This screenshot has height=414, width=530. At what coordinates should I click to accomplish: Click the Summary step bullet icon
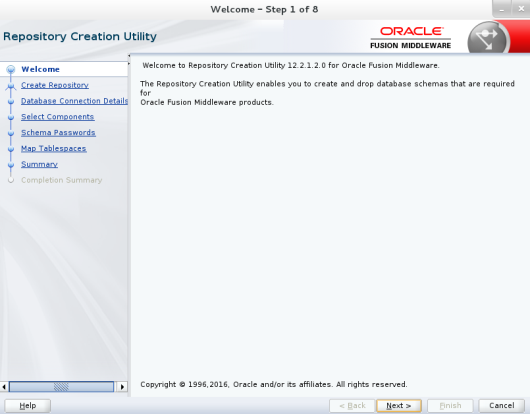(11, 165)
